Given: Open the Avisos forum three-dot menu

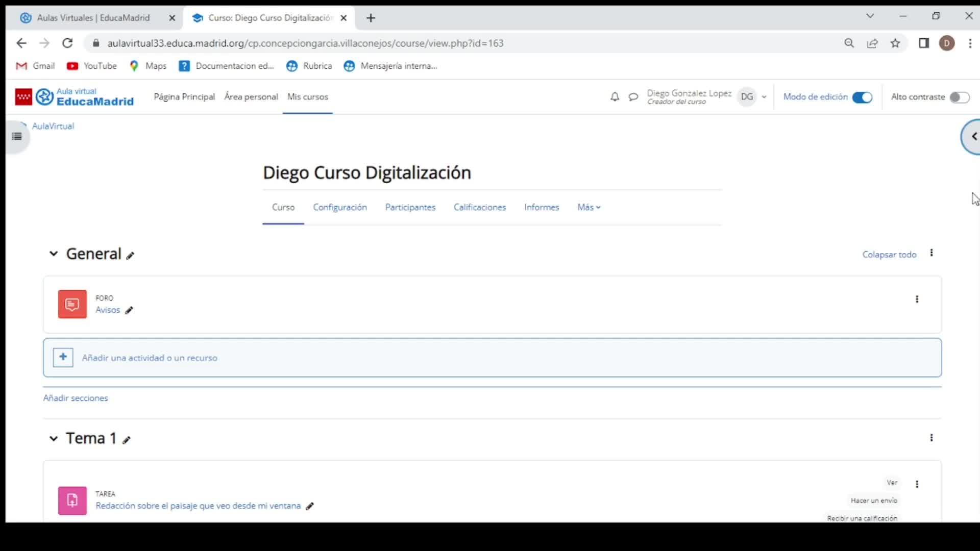Looking at the screenshot, I should pos(917,299).
